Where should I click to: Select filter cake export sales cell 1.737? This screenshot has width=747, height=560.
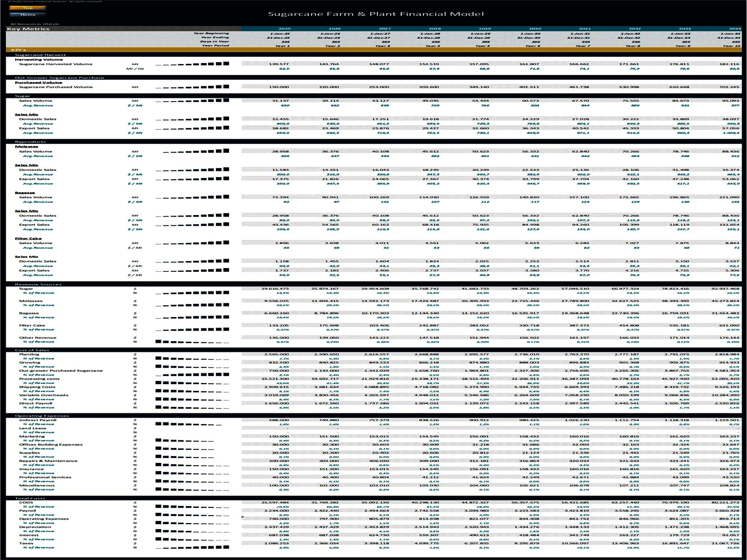[x=282, y=271]
